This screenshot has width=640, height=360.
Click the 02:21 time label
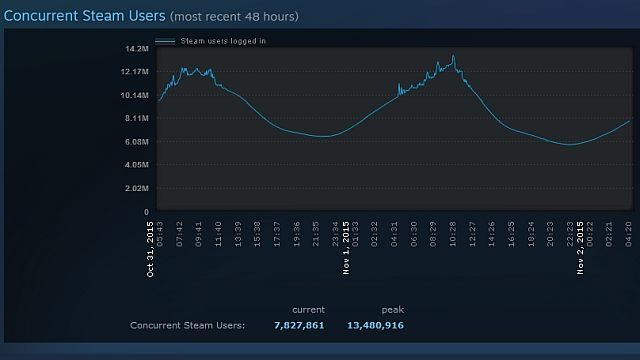[609, 234]
